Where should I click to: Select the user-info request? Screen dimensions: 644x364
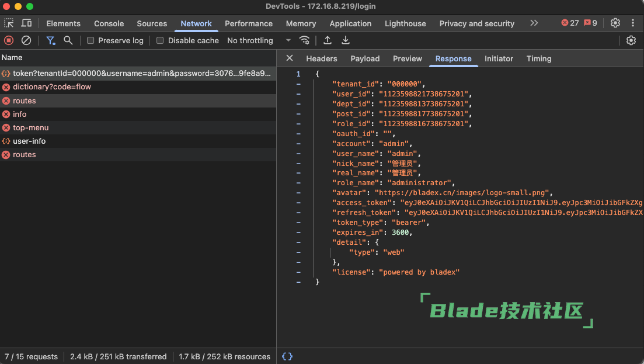coord(138,141)
